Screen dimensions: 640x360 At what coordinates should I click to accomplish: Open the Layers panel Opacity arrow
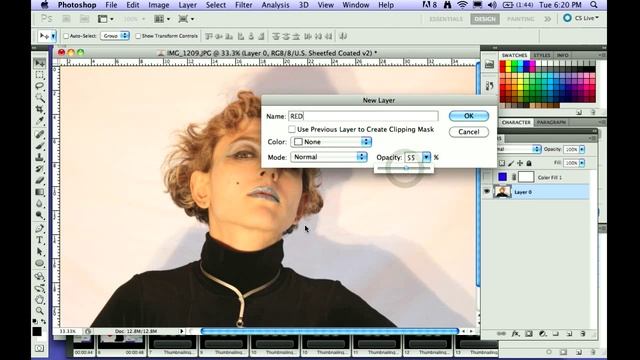click(582, 149)
